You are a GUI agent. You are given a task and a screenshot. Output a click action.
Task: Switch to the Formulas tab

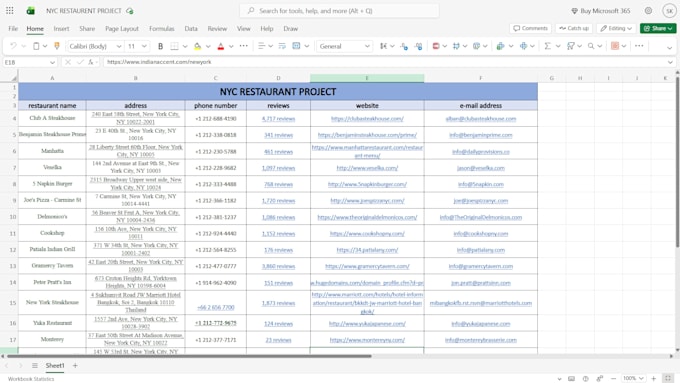pos(162,29)
